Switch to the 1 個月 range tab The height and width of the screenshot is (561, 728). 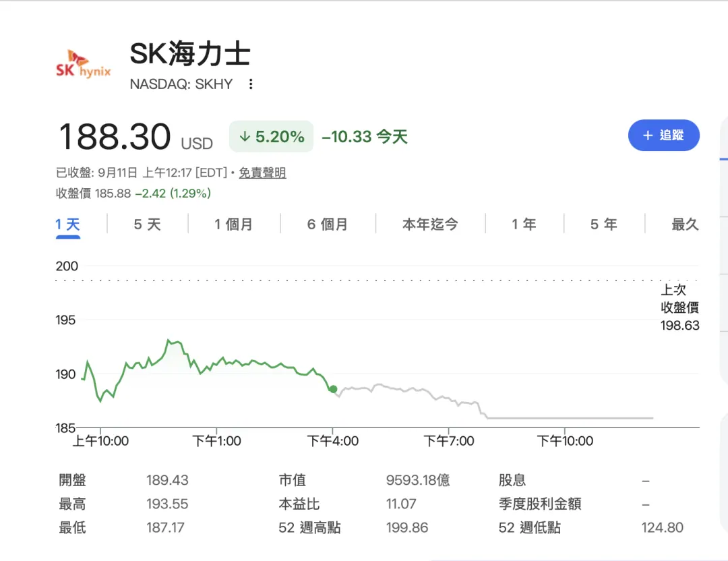233,225
